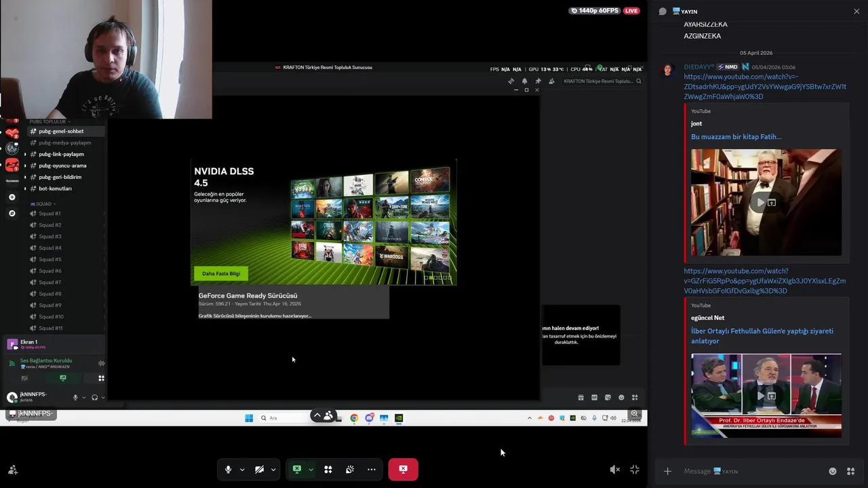Click message input field for YAYIN
This screenshot has height=488, width=868.
pos(753,471)
